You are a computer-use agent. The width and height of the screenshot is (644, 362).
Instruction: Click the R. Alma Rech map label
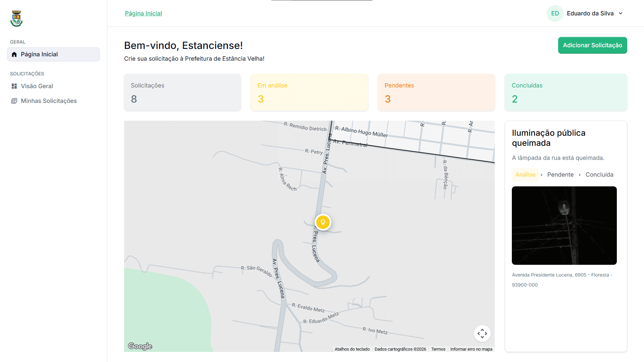[x=287, y=179]
